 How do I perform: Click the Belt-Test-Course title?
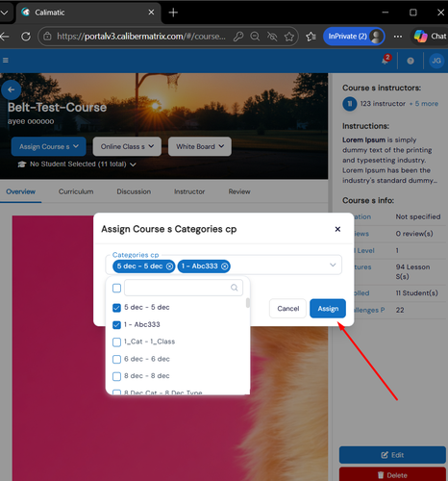pyautogui.click(x=57, y=108)
